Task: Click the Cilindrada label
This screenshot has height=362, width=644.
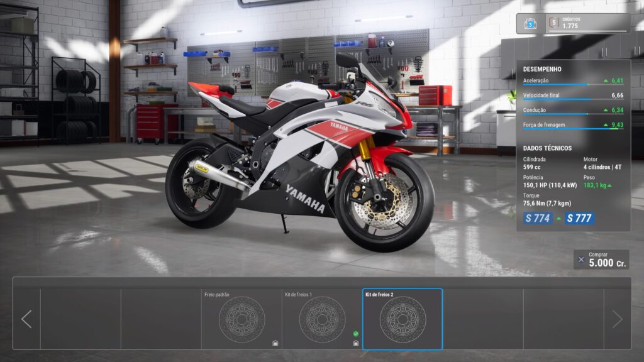Action: point(535,159)
